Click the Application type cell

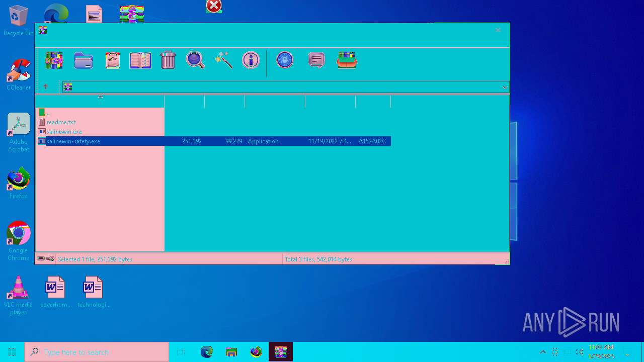pyautogui.click(x=263, y=141)
